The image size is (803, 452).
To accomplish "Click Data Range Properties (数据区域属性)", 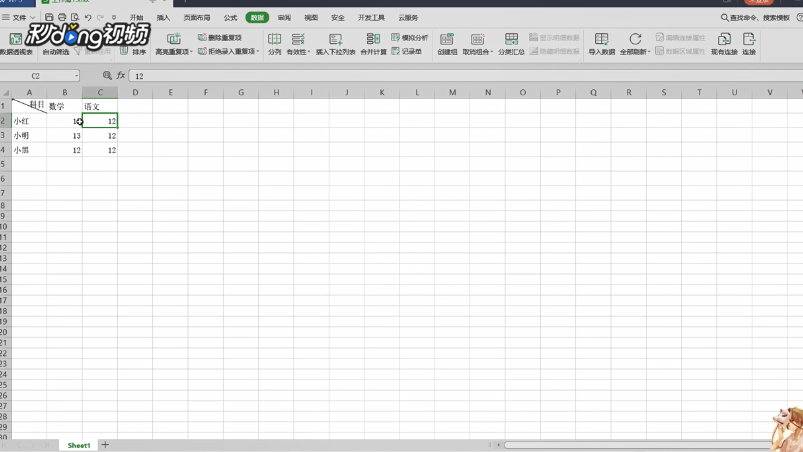I will point(681,51).
